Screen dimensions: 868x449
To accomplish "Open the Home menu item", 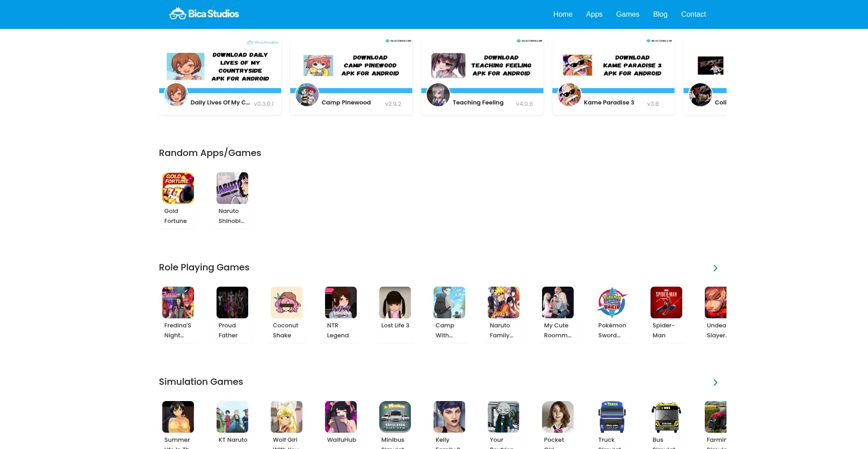I will 563,14.
